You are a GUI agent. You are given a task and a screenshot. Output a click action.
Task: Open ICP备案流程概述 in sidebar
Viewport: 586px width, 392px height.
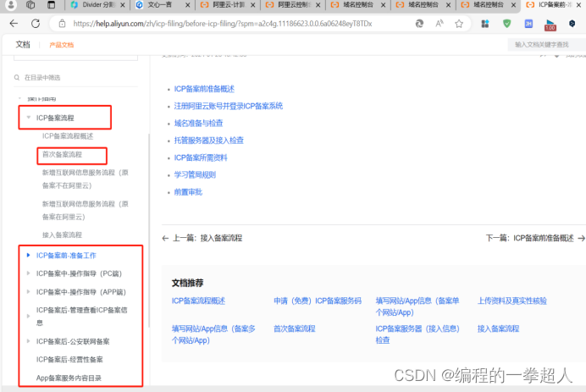68,136
